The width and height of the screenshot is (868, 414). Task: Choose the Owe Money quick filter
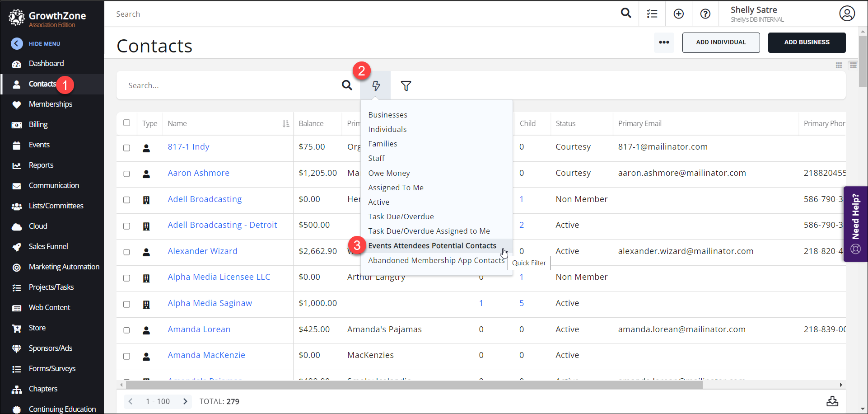[389, 173]
